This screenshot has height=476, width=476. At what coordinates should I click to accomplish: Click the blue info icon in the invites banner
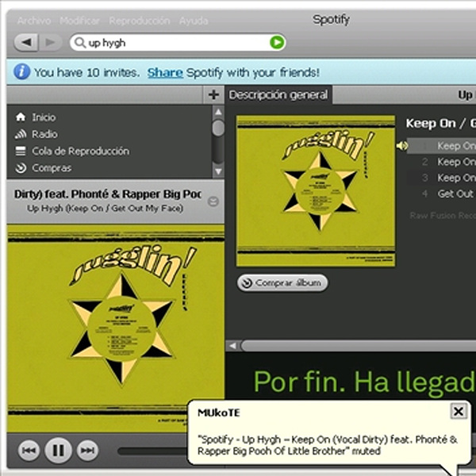click(x=22, y=72)
